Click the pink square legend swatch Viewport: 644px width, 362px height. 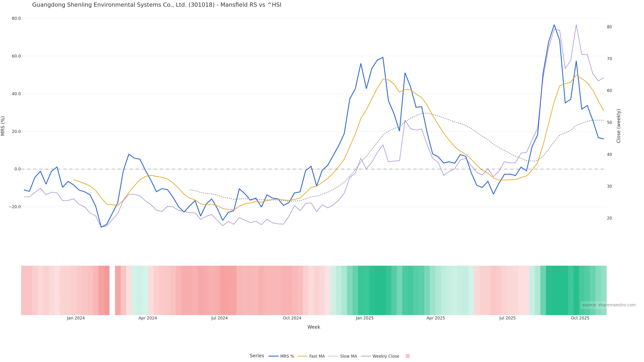pyautogui.click(x=408, y=356)
